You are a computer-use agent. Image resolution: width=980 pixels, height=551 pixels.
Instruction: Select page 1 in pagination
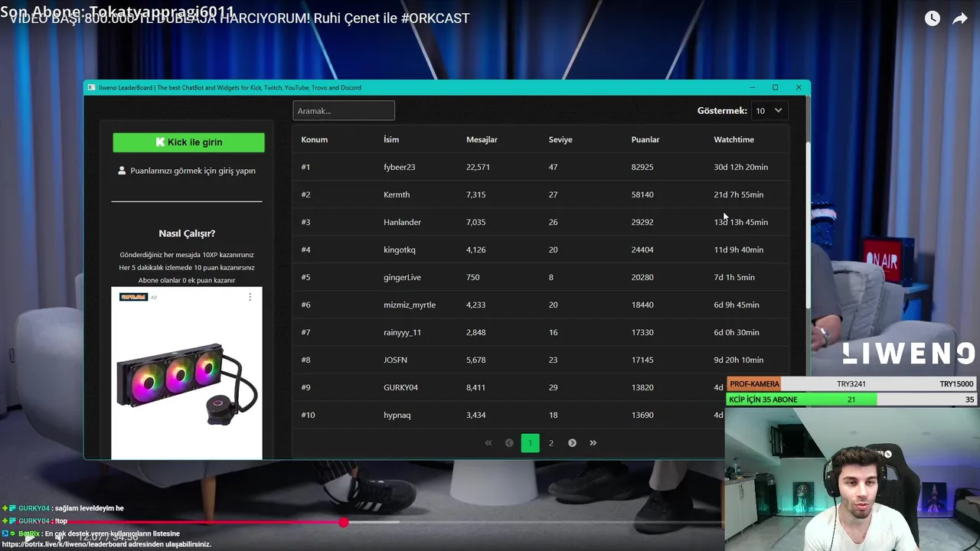pos(530,443)
